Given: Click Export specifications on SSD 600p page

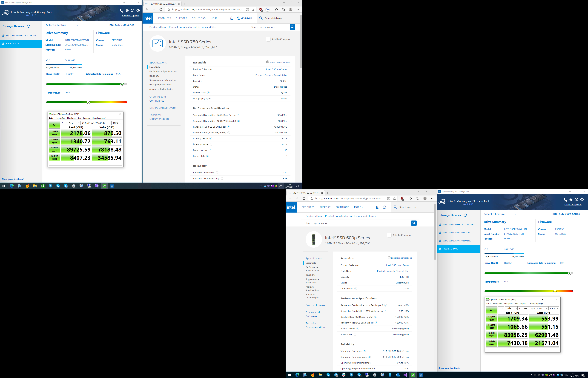Looking at the screenshot, I should pyautogui.click(x=399, y=258).
